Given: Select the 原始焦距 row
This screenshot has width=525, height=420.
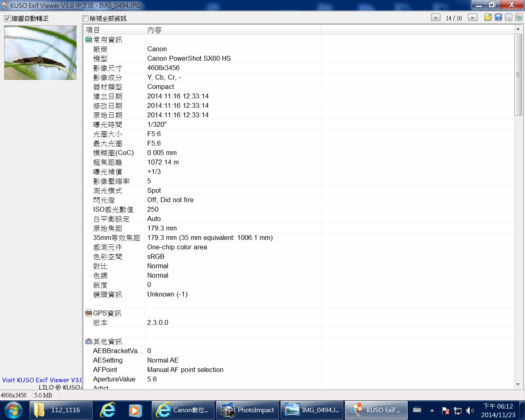Looking at the screenshot, I should (299, 228).
